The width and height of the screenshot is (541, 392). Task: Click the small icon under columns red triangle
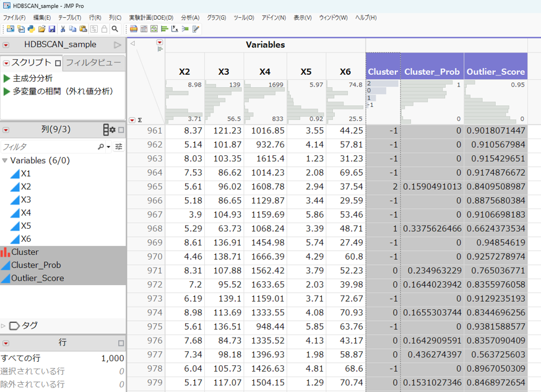(x=160, y=49)
